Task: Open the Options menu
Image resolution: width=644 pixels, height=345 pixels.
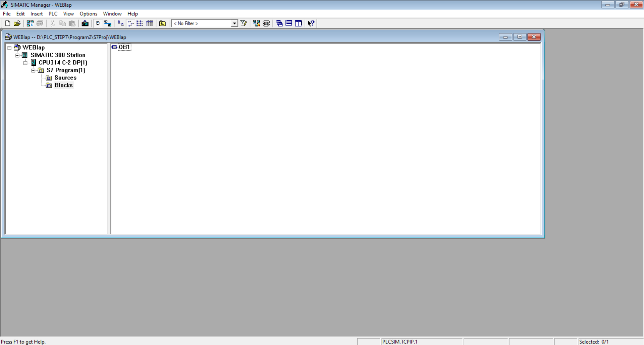Action: coord(89,14)
